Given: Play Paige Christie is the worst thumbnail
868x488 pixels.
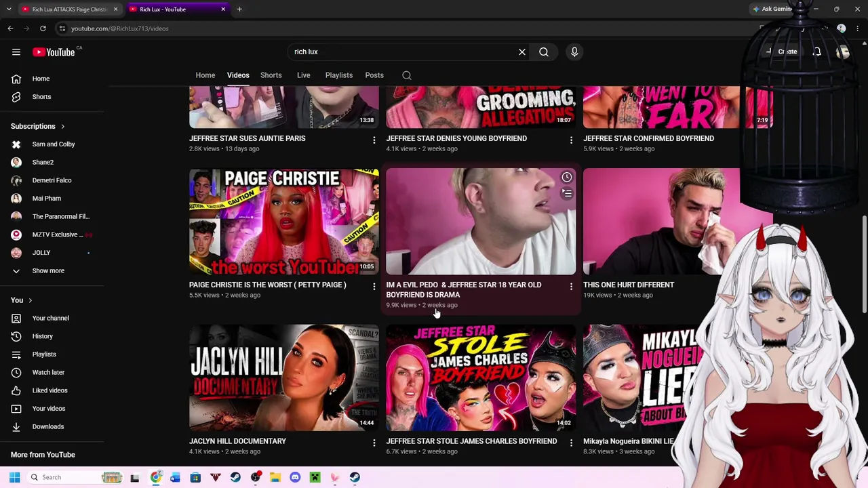Looking at the screenshot, I should 284,222.
